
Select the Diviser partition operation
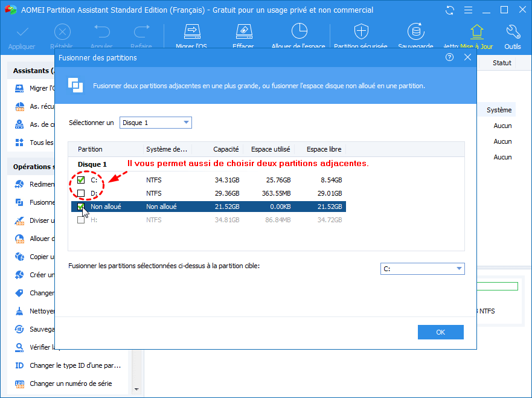(x=34, y=220)
